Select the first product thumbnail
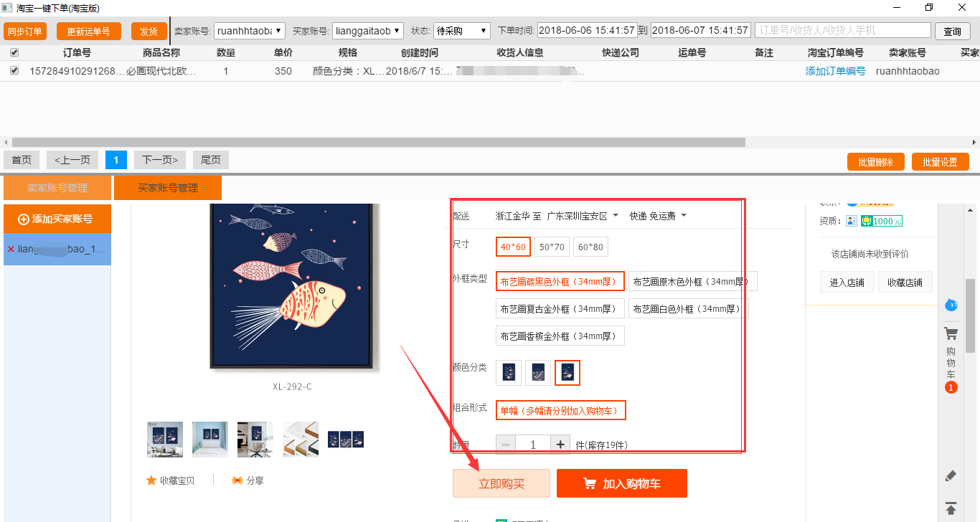The height and width of the screenshot is (522, 980). click(165, 440)
